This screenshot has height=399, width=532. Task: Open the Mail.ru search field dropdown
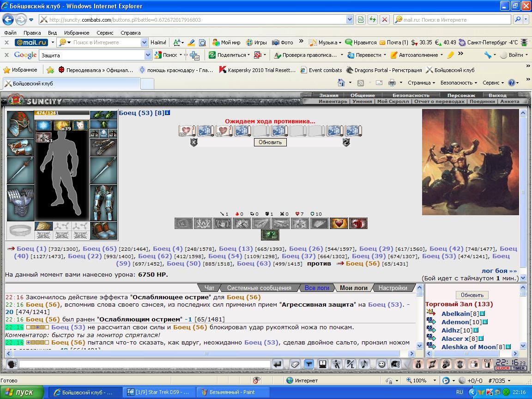point(144,42)
